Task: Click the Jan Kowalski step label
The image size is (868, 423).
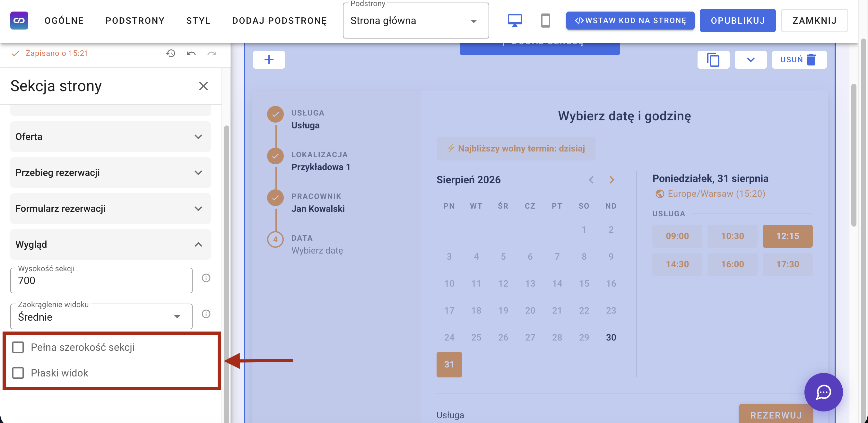Action: tap(318, 209)
